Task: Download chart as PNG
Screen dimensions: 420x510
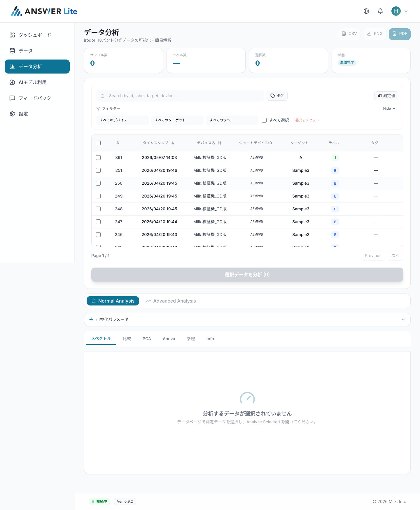Action: coord(374,34)
